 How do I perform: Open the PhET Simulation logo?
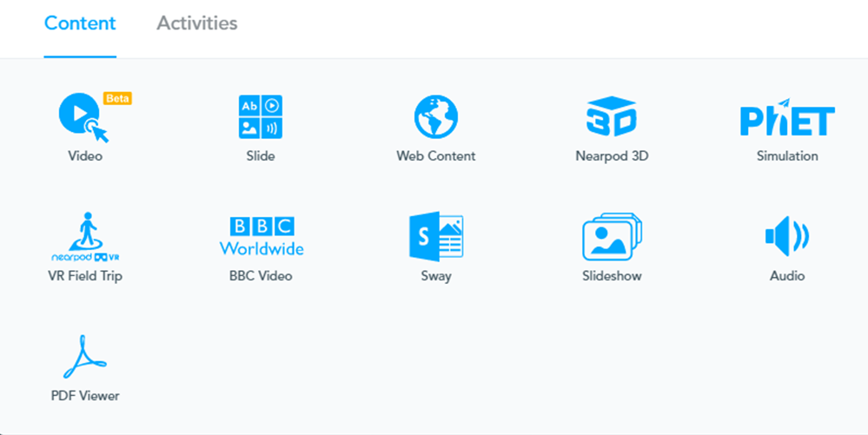787,117
